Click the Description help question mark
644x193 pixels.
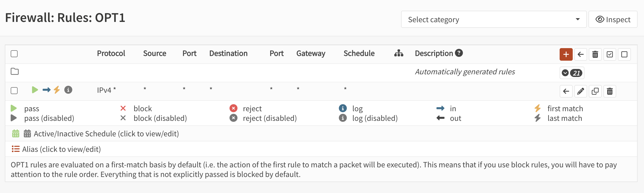[x=459, y=53]
